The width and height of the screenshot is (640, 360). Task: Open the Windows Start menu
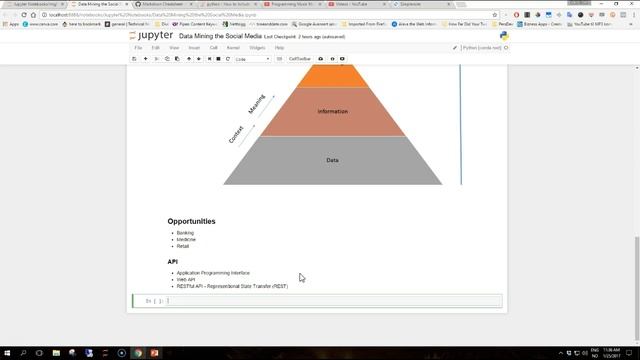7,353
